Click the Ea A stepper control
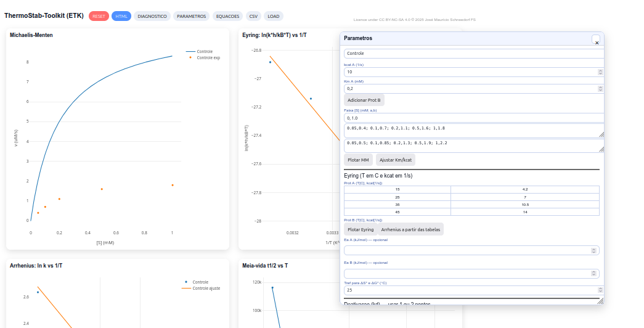 pyautogui.click(x=594, y=250)
